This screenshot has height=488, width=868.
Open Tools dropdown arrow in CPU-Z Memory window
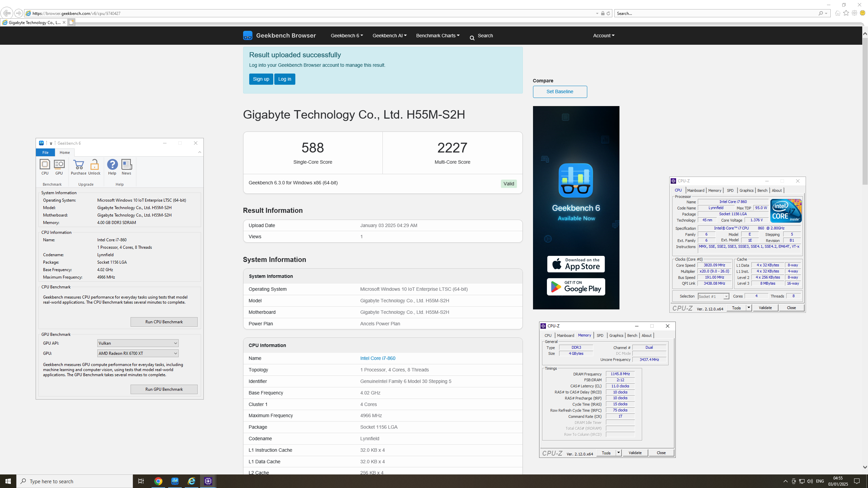tap(618, 453)
